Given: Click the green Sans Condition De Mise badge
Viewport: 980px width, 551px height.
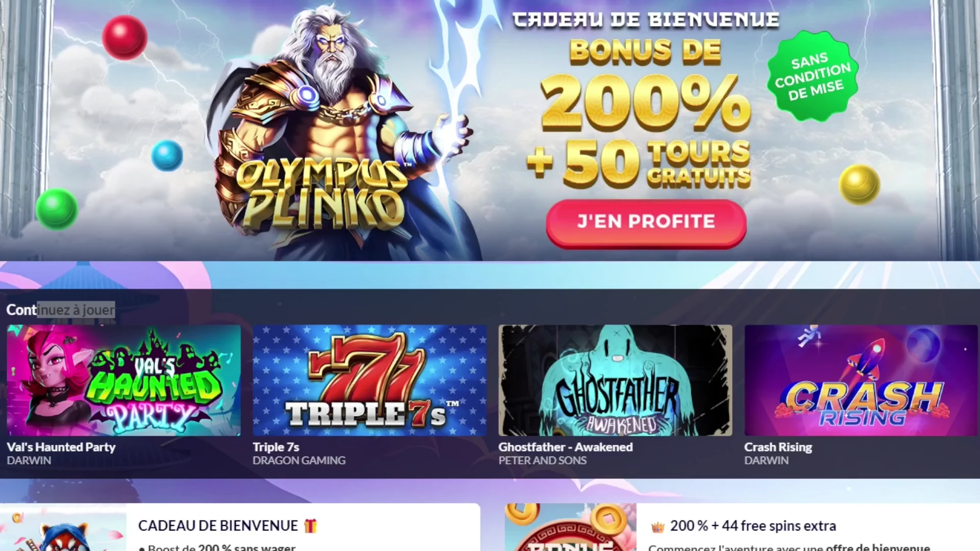Looking at the screenshot, I should click(813, 77).
